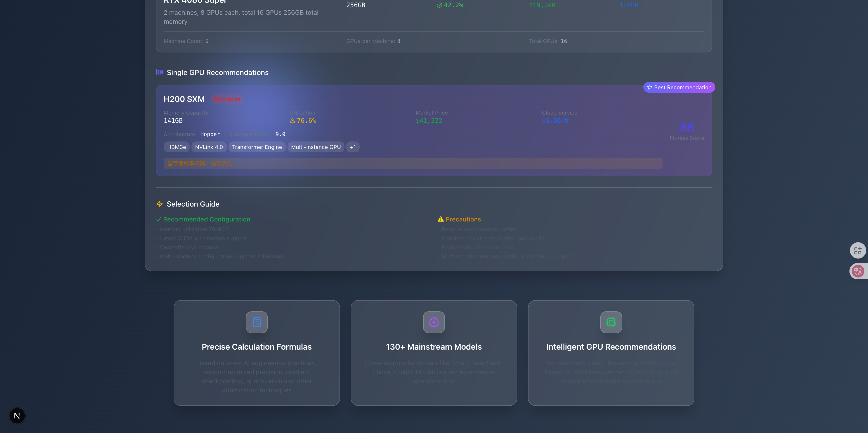Click the star icon in Best Recommendation badge

click(649, 87)
